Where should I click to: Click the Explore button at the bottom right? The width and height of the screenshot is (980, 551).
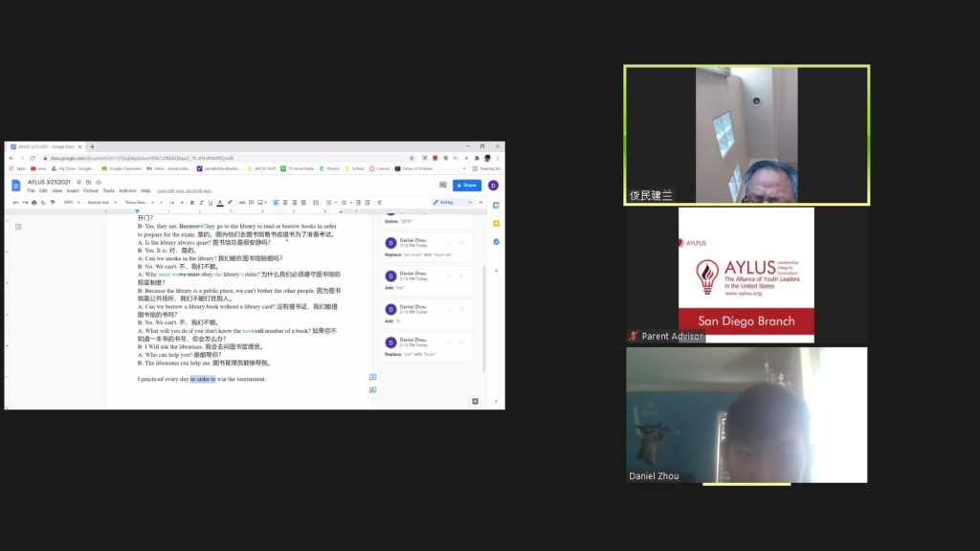point(475,401)
